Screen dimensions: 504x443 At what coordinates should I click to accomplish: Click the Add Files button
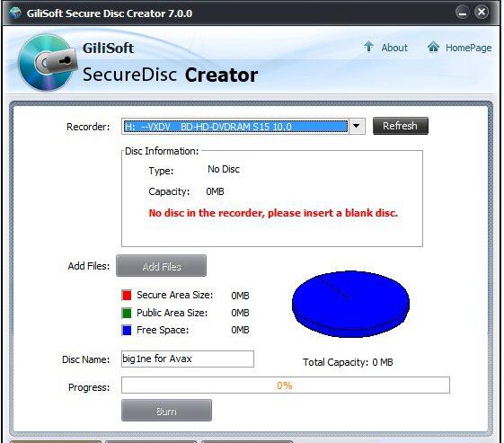(x=161, y=266)
